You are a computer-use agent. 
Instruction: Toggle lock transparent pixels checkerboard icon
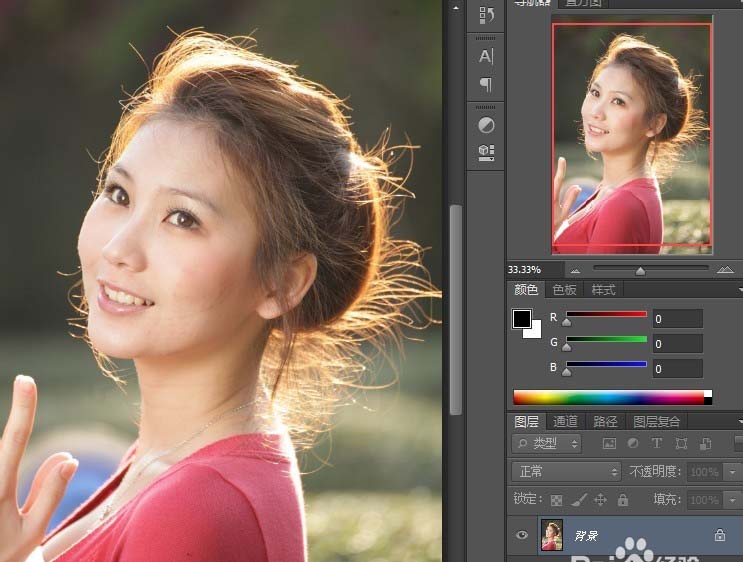pyautogui.click(x=557, y=500)
